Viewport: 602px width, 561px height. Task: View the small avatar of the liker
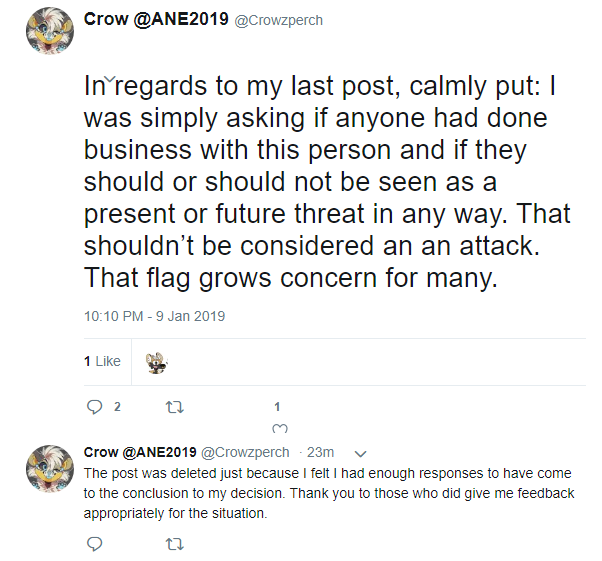(x=155, y=362)
